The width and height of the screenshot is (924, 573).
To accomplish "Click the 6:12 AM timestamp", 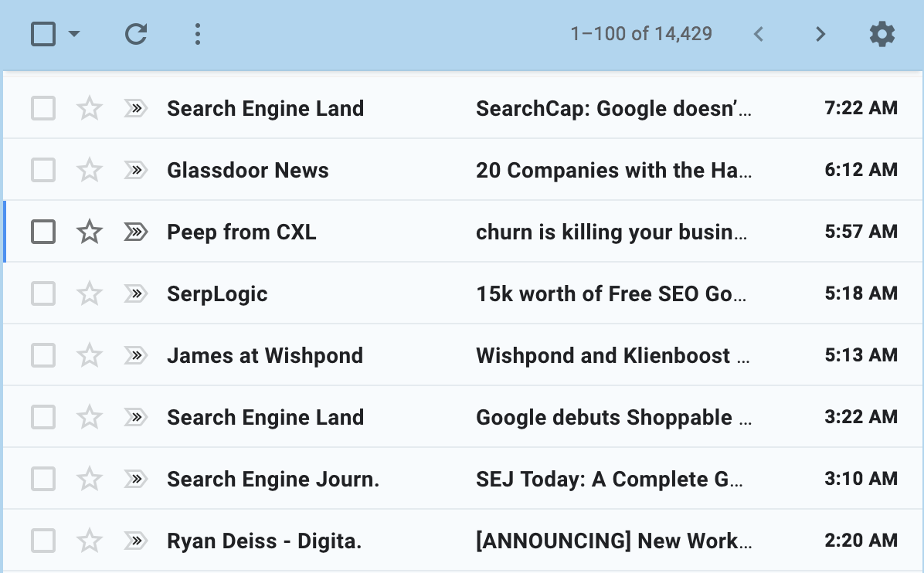I will click(861, 170).
